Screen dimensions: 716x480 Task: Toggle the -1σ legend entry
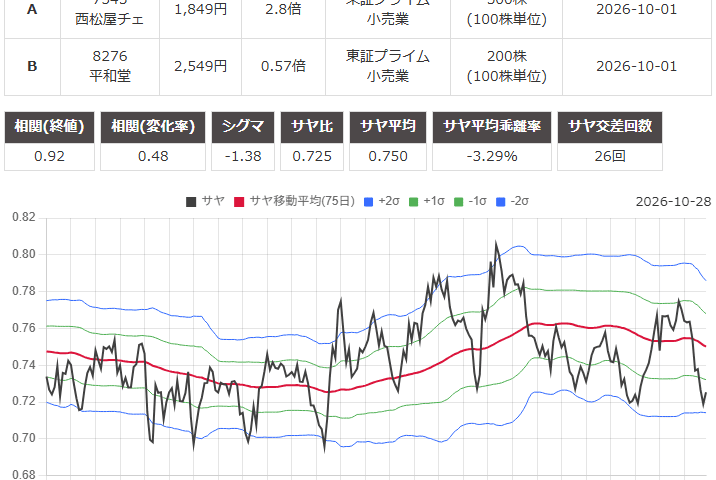tap(470, 201)
